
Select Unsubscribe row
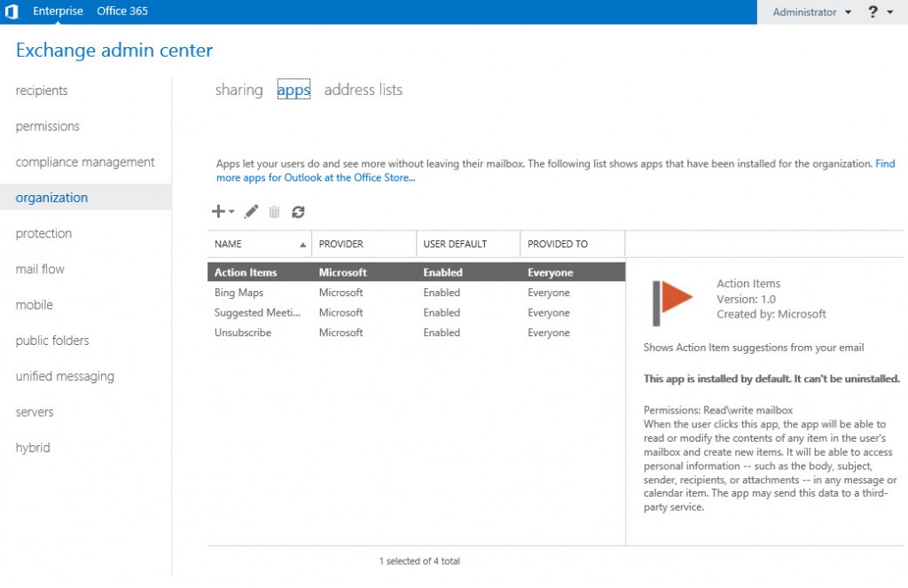pos(417,333)
